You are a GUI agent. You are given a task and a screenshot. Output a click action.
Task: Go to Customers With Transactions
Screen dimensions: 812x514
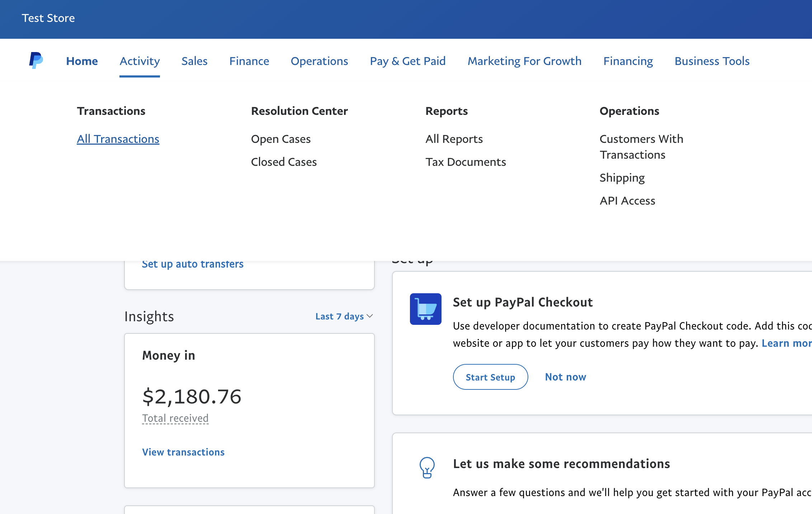click(641, 147)
